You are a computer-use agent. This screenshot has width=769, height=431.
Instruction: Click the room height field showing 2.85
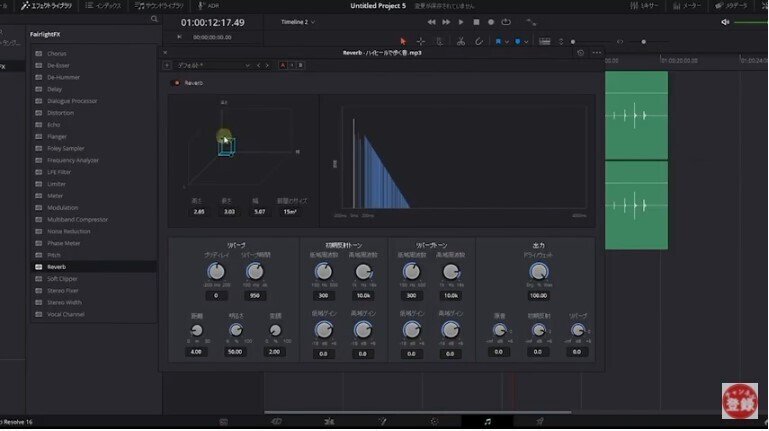199,212
